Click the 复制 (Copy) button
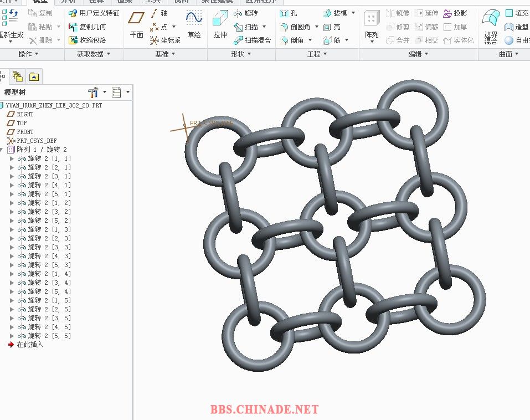530x420 pixels. 40,13
